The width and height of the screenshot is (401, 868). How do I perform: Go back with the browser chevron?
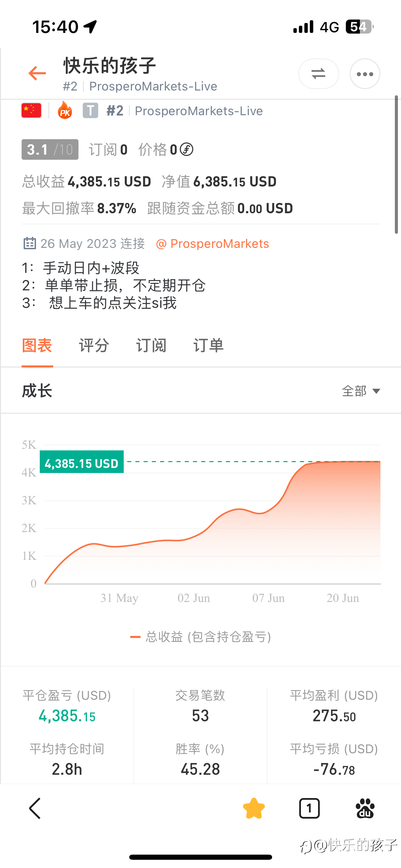pyautogui.click(x=35, y=808)
